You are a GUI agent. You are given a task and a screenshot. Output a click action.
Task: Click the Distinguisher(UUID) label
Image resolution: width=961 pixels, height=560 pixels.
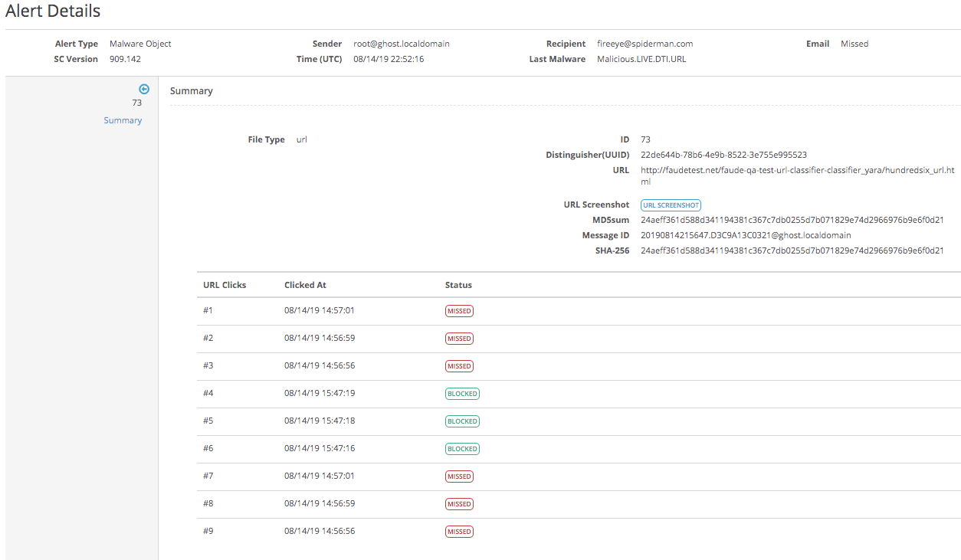click(588, 155)
